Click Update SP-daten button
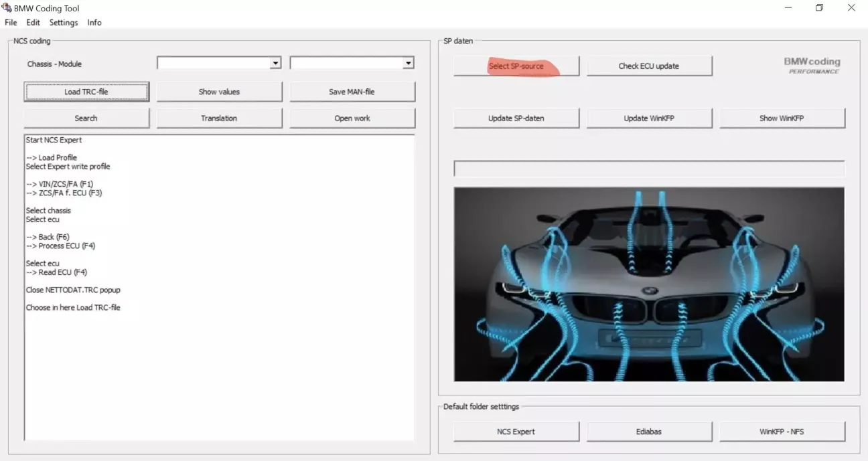868x461 pixels. click(516, 118)
